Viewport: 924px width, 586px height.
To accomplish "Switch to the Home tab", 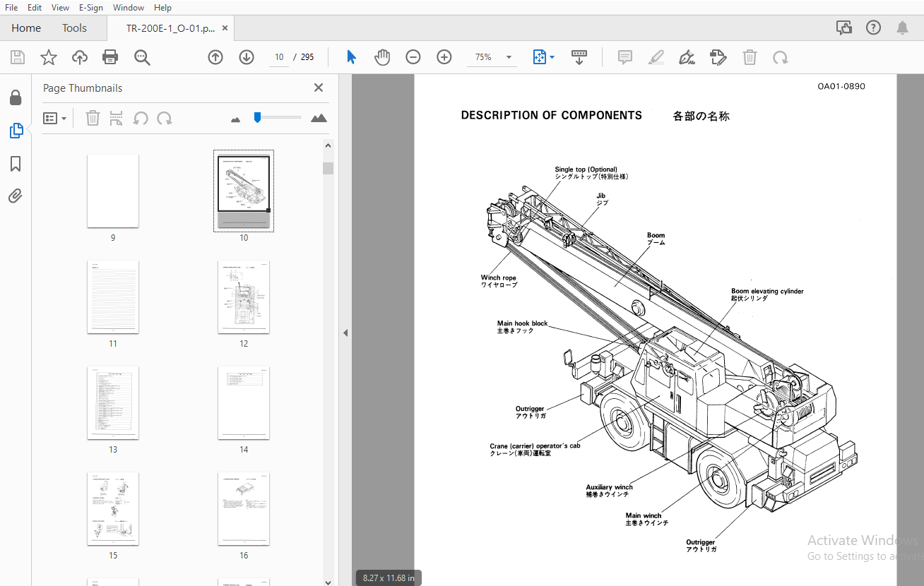I will point(26,28).
